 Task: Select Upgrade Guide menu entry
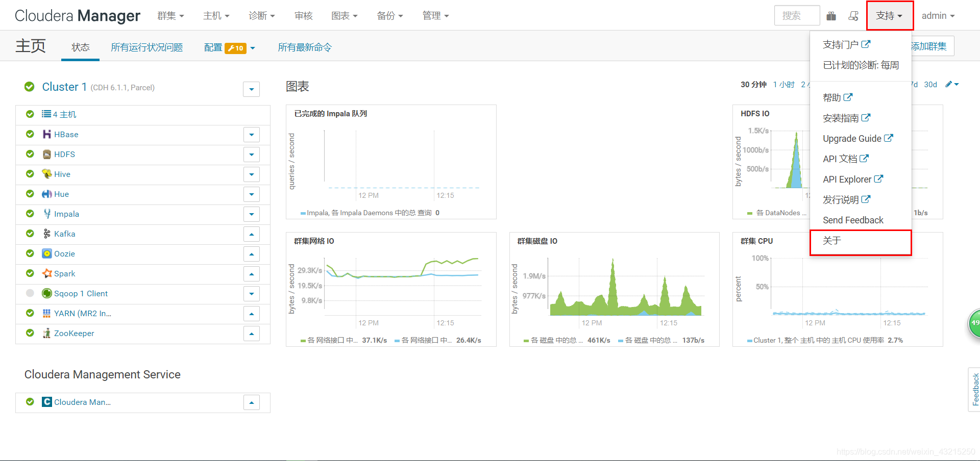coord(861,138)
